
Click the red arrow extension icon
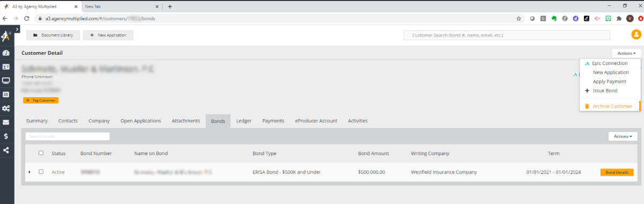[597, 18]
